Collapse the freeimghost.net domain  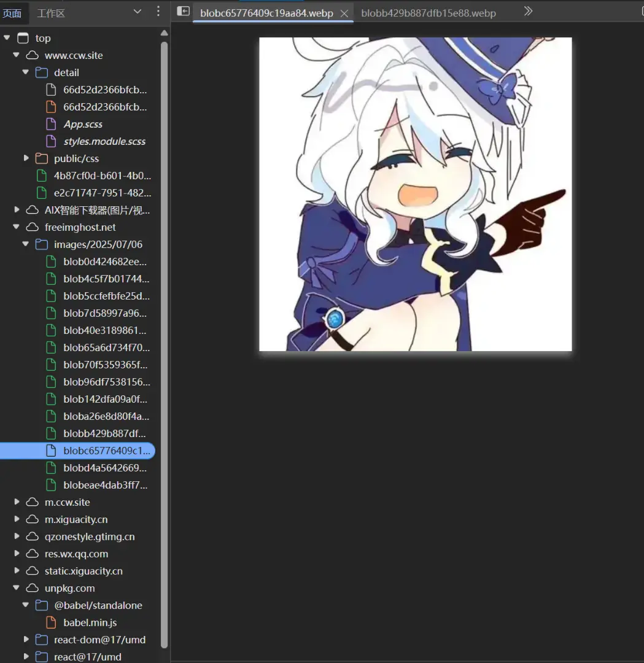click(x=16, y=227)
